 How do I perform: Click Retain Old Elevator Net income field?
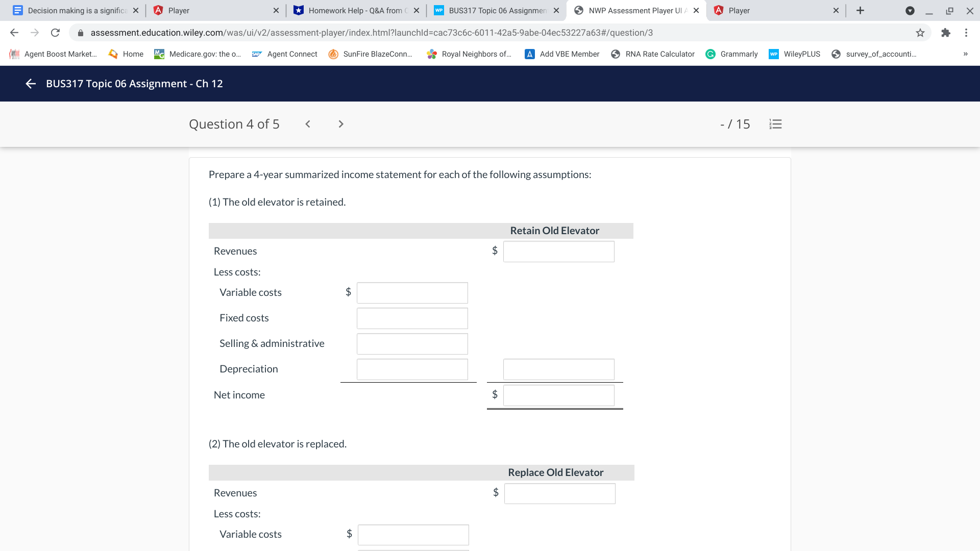coord(558,395)
